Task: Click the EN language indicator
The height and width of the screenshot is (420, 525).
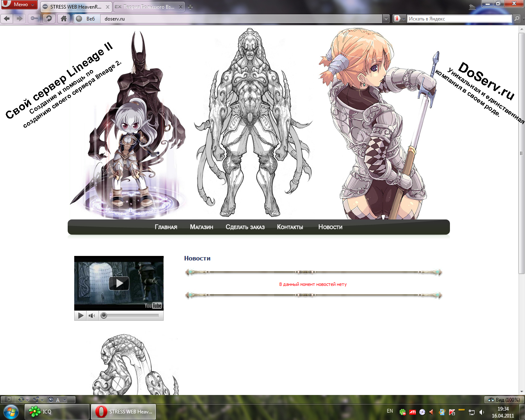Action: (x=390, y=411)
